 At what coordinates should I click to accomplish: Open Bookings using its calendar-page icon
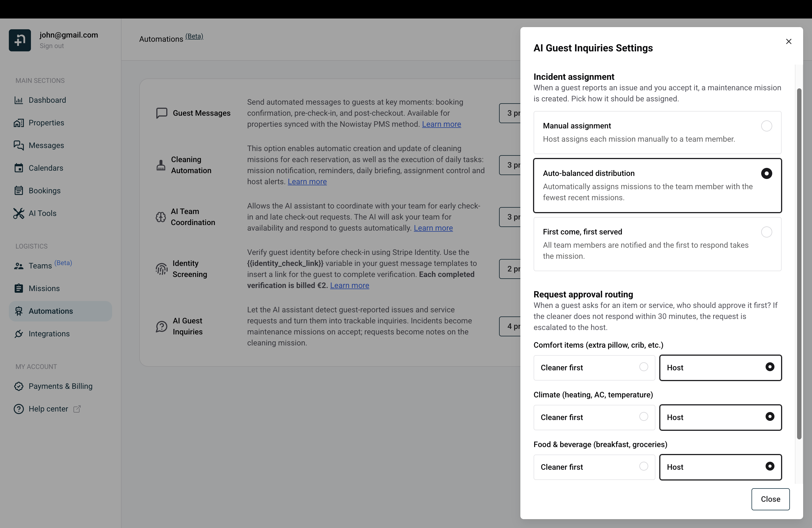tap(19, 190)
